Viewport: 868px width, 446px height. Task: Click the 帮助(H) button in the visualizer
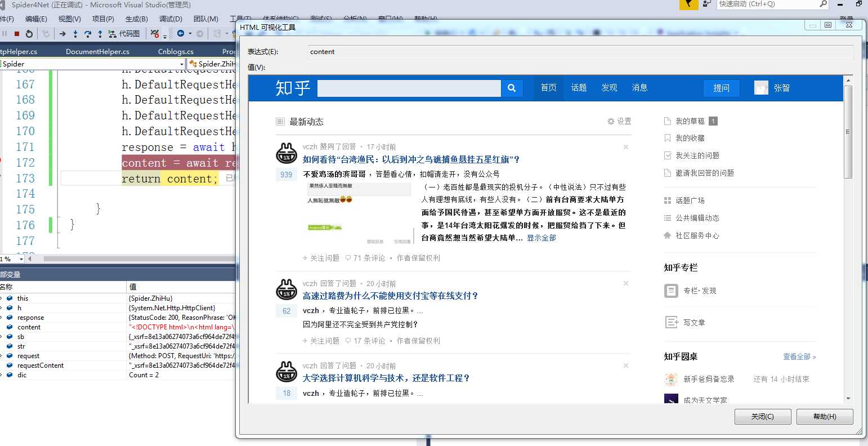[825, 417]
